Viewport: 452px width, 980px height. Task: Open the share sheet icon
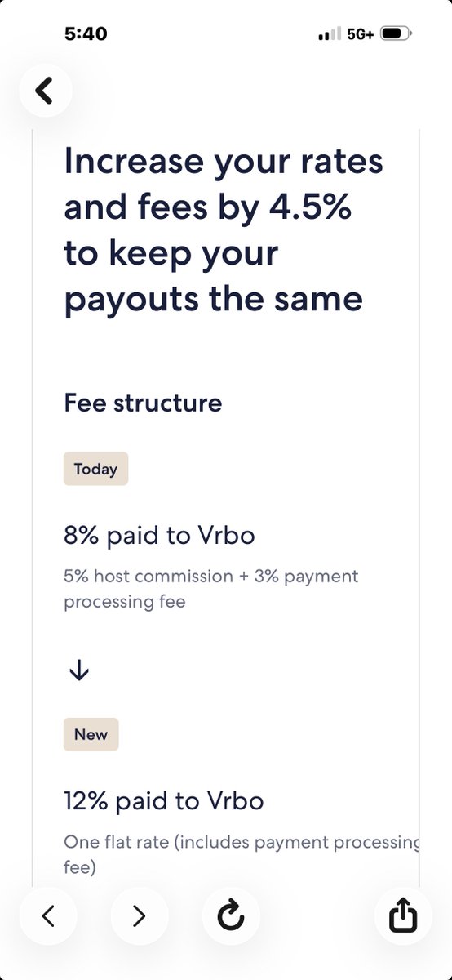click(403, 917)
